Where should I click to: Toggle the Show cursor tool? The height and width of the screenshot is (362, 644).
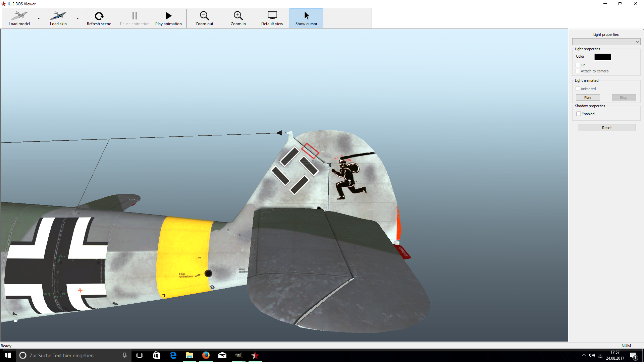(306, 18)
